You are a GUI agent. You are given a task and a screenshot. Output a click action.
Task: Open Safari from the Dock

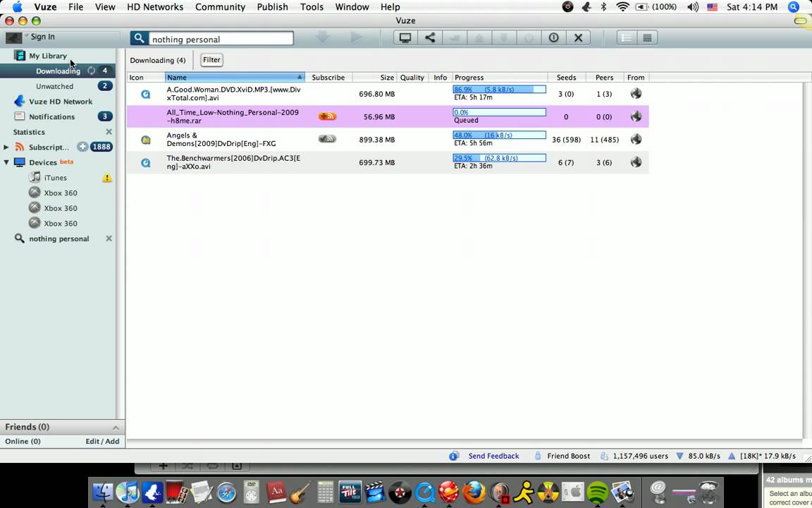click(226, 492)
